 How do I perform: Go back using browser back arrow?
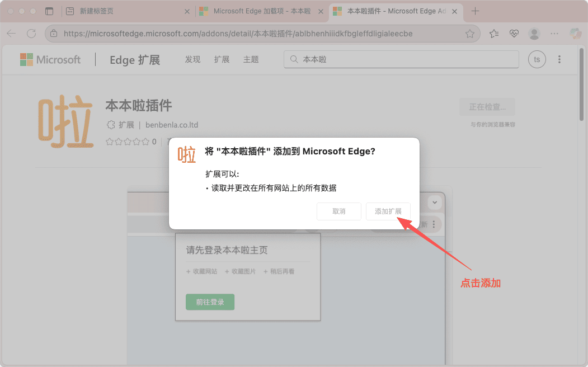[11, 34]
